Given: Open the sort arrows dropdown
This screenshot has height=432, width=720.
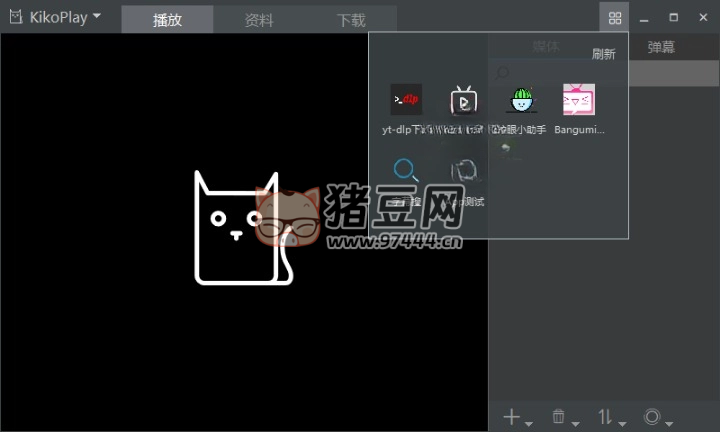Looking at the screenshot, I should [x=609, y=417].
